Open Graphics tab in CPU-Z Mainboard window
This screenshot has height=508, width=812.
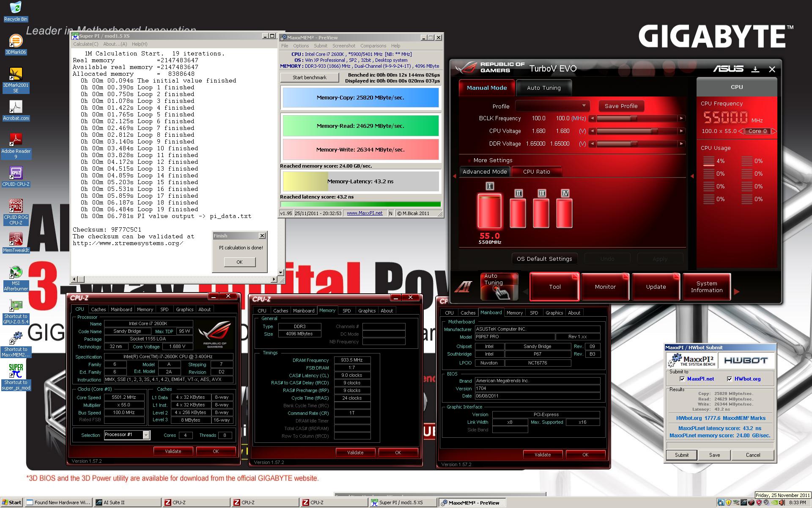(554, 313)
